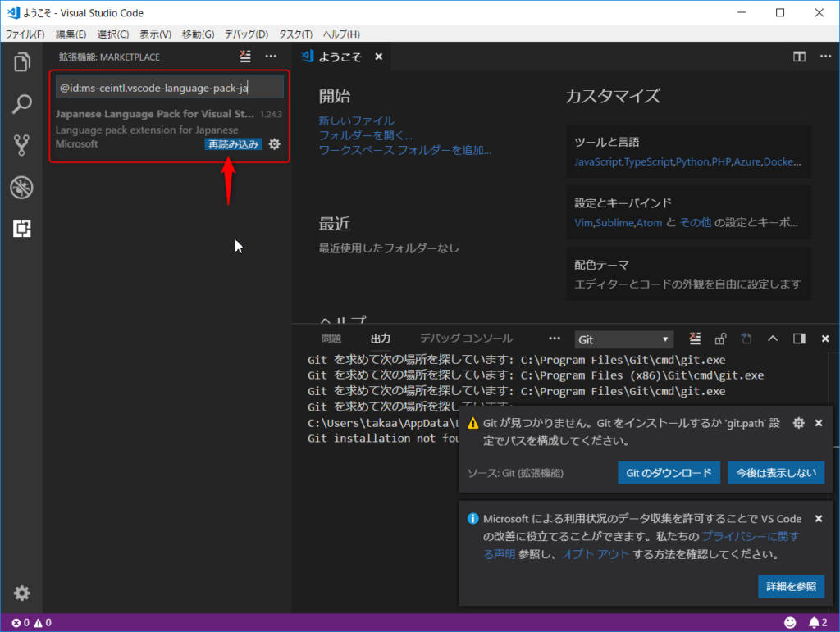
Task: Open the Search view in activity bar
Action: [21, 104]
